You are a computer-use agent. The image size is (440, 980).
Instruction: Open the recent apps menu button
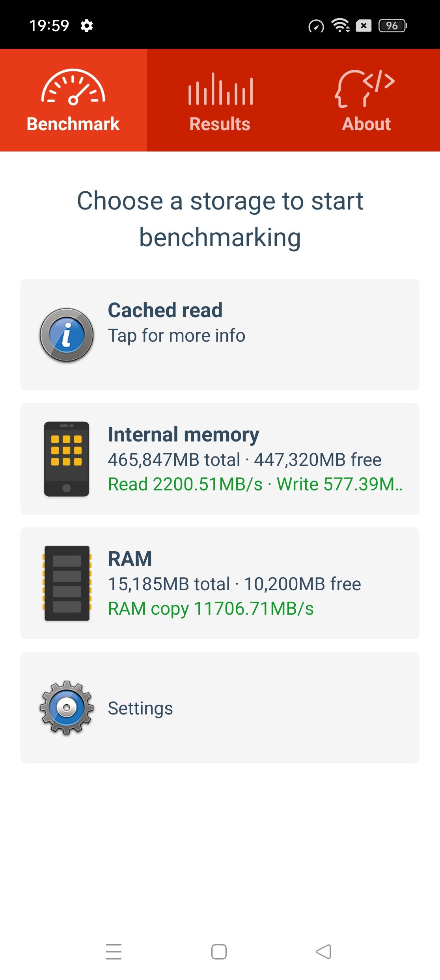[x=114, y=952]
